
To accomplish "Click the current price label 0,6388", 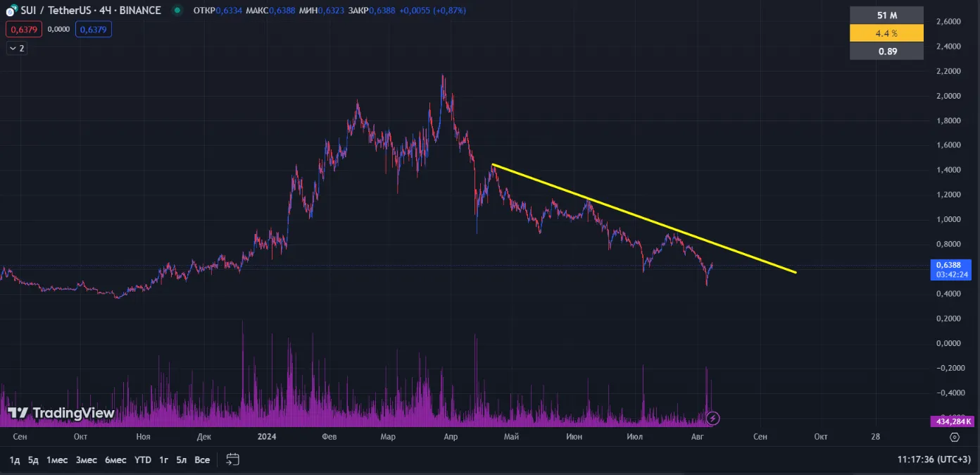I will 952,265.
